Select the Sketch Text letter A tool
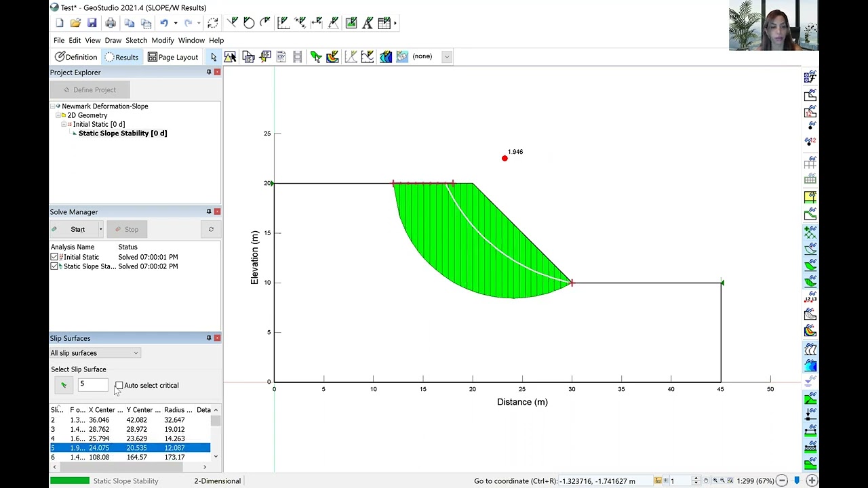868x488 pixels. click(x=368, y=23)
